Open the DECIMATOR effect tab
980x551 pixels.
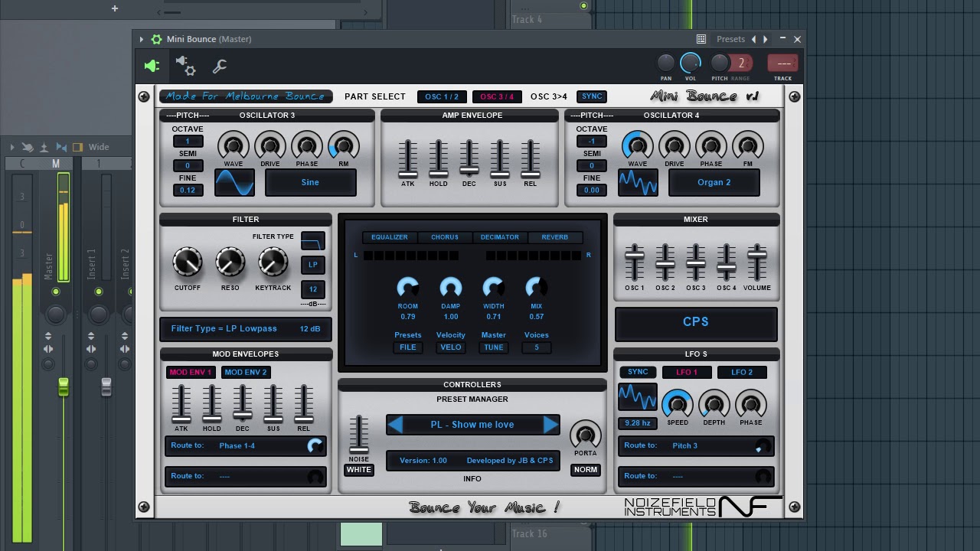pos(500,237)
